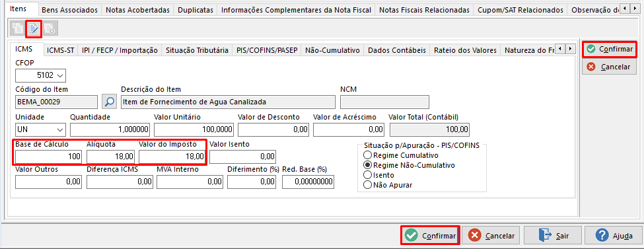Click the edit item toolbar icon
The height and width of the screenshot is (249, 644).
click(34, 28)
